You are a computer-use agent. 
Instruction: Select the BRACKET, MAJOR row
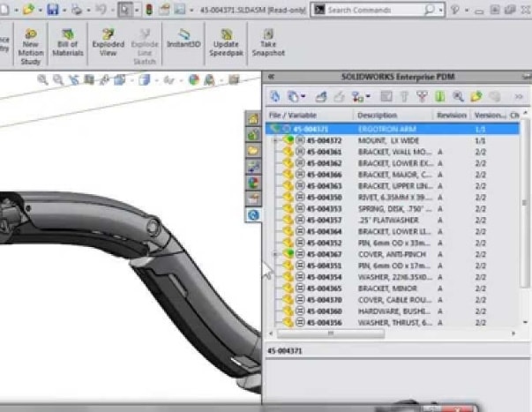[x=393, y=175]
